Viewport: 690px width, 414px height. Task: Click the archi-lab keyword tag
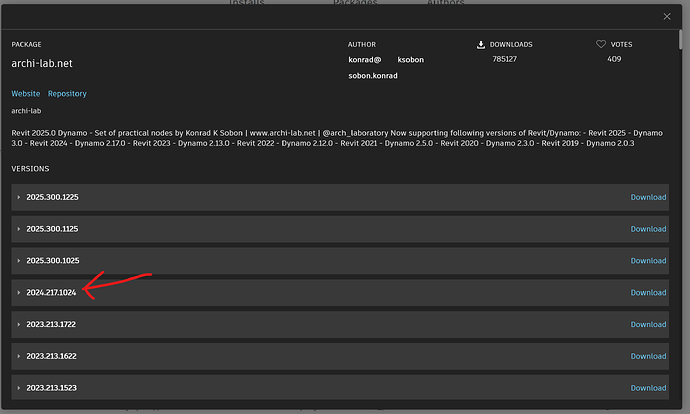pyautogui.click(x=26, y=111)
